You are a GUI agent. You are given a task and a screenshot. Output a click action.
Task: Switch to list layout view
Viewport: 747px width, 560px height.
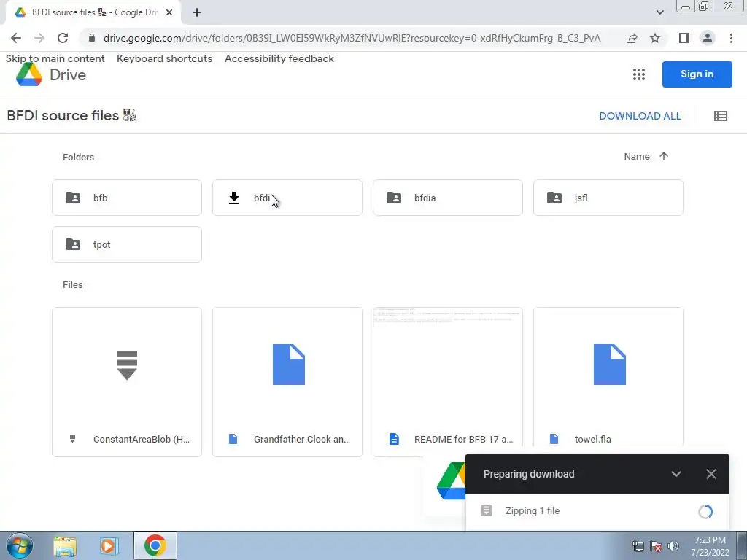pos(720,116)
